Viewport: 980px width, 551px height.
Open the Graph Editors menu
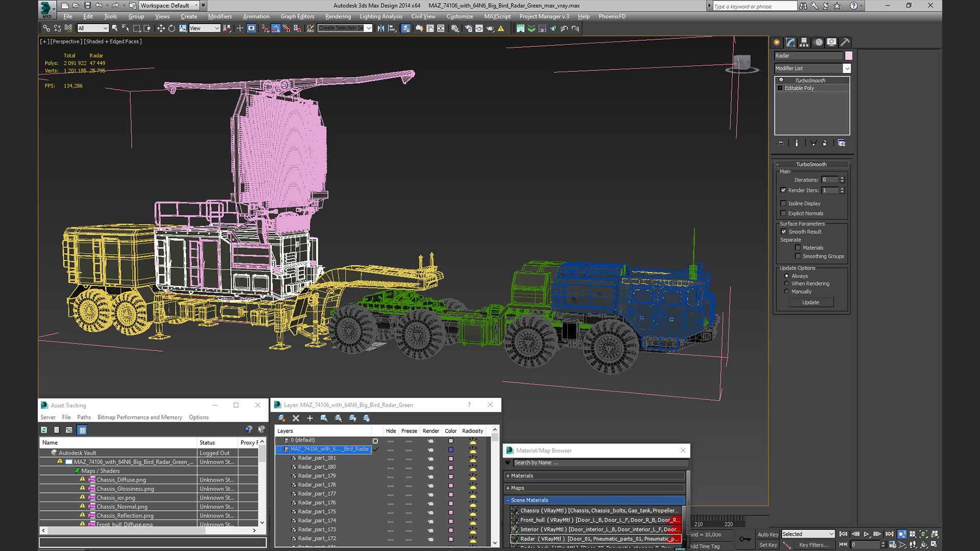(x=297, y=16)
